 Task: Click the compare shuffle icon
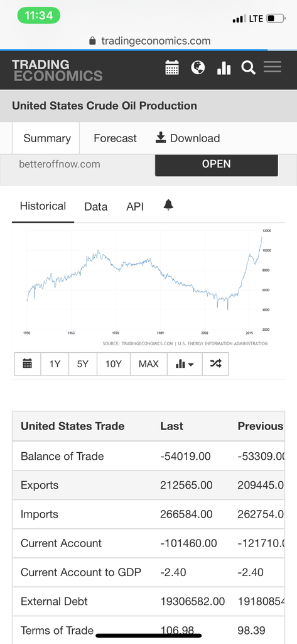215,364
